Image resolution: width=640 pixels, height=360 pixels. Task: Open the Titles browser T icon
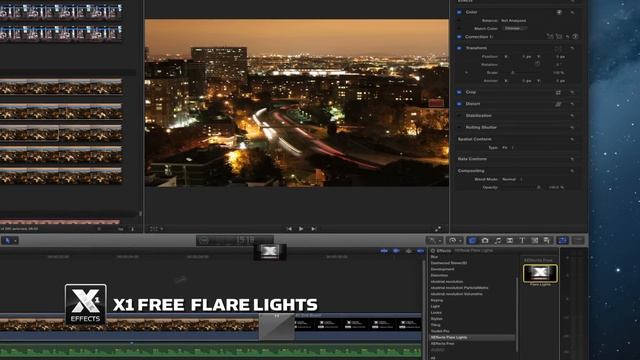click(x=522, y=240)
